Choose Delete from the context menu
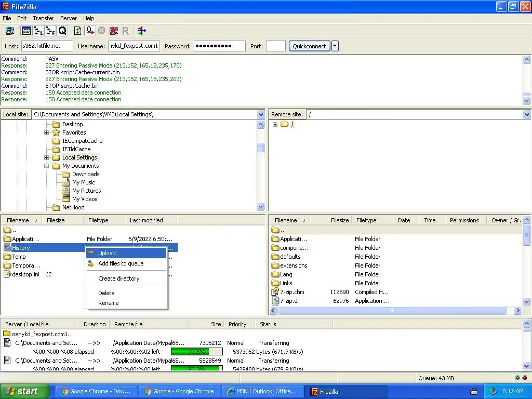The width and height of the screenshot is (532, 399). pos(126,293)
